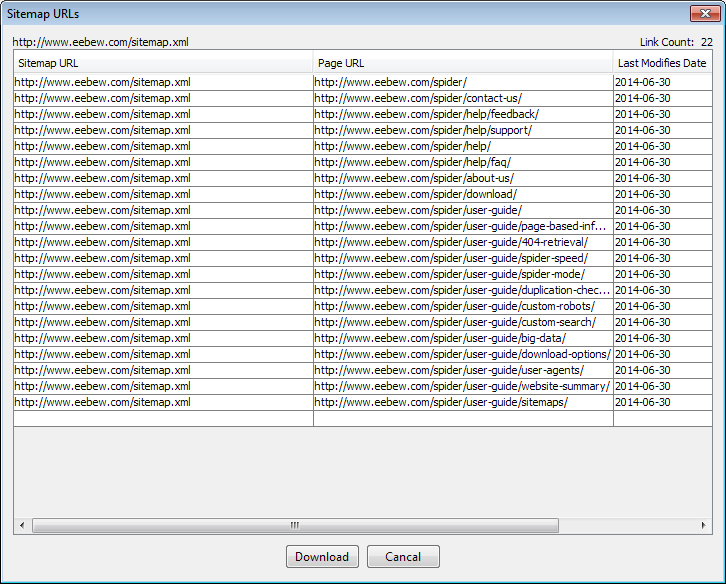Image resolution: width=726 pixels, height=584 pixels.
Task: Click the horizontal scrollbar left arrow
Action: [x=22, y=525]
